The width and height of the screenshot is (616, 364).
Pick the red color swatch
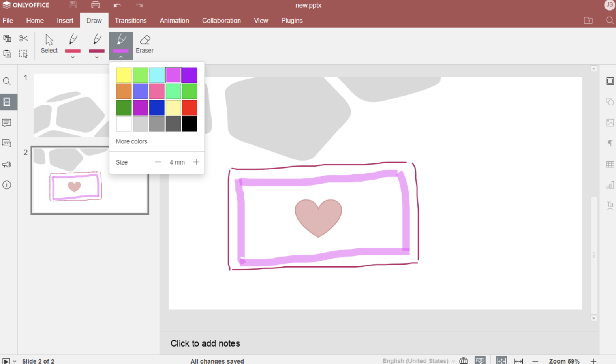190,108
